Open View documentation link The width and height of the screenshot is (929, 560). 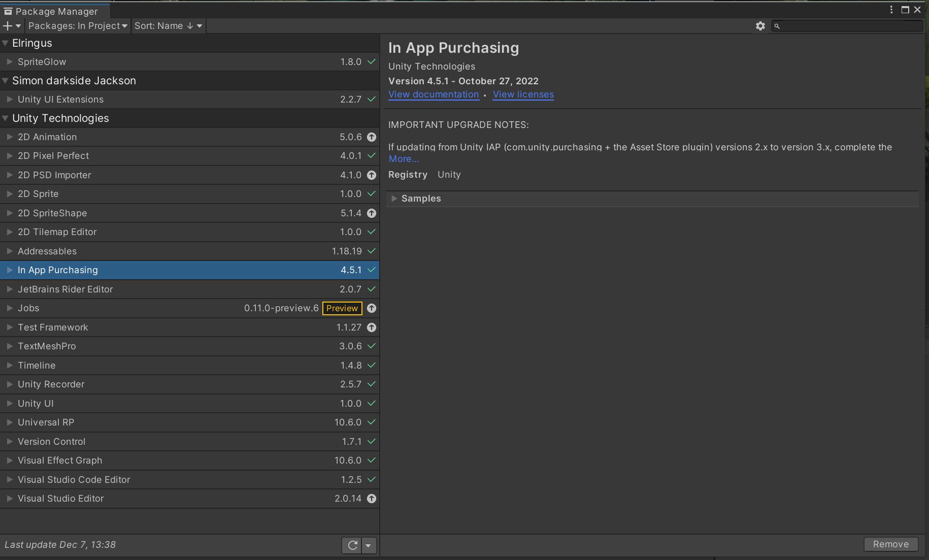click(434, 94)
